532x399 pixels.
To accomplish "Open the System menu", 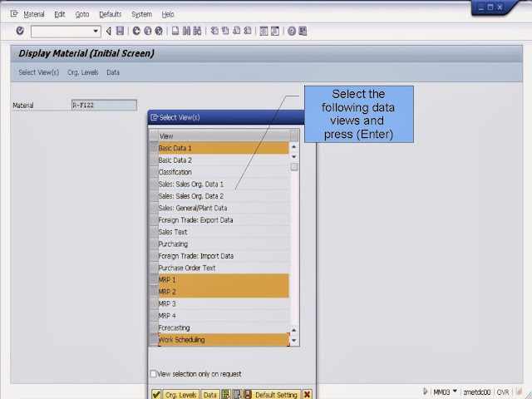I will [x=141, y=14].
